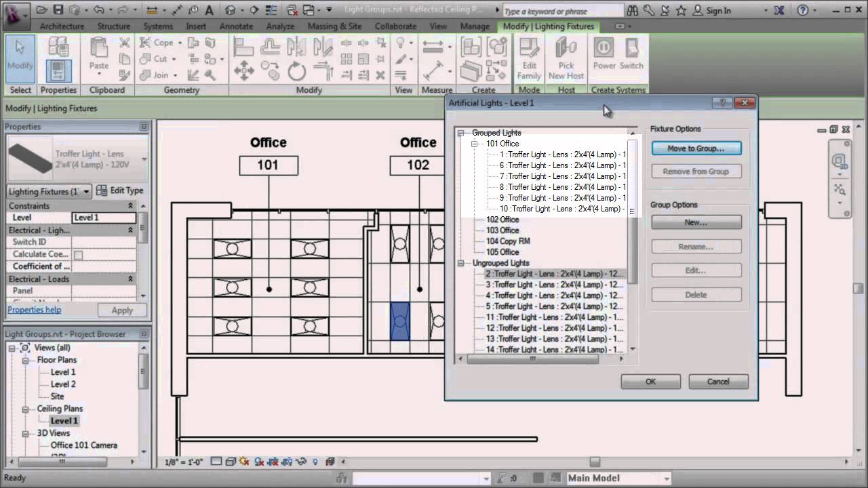Select the Power tool in Create Systems
868x488 pixels.
point(603,58)
